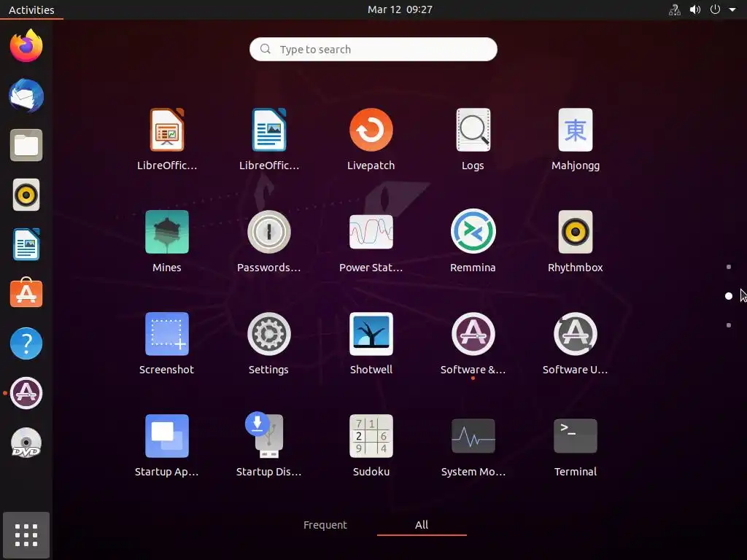Open Rhythmbox from the app grid

(x=575, y=241)
